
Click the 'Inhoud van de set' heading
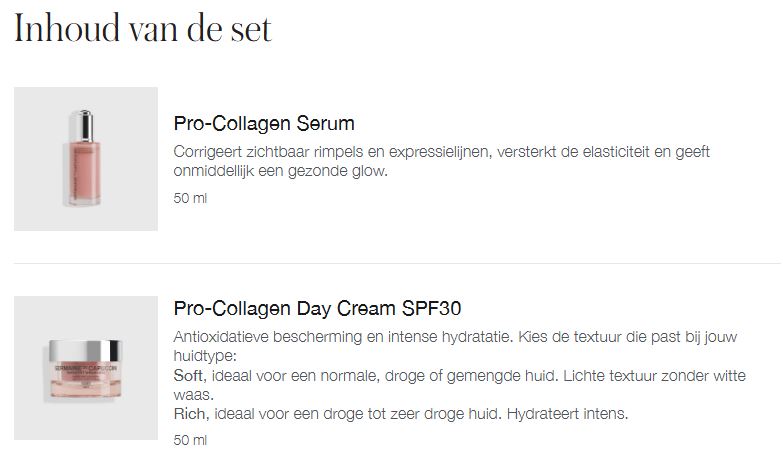point(143,28)
